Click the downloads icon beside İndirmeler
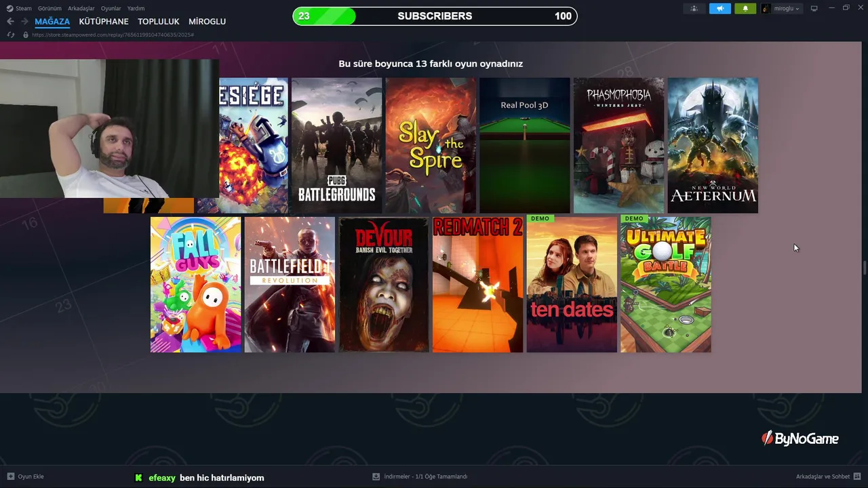This screenshot has height=488, width=868. point(376,476)
